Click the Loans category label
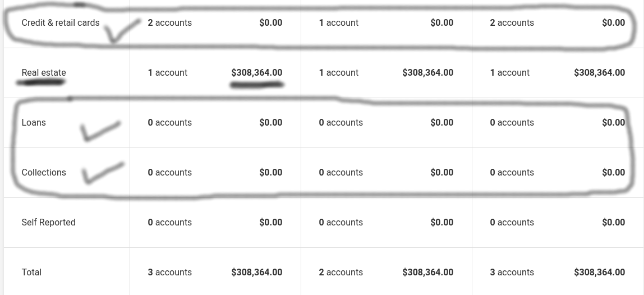This screenshot has height=295, width=644. tap(34, 123)
